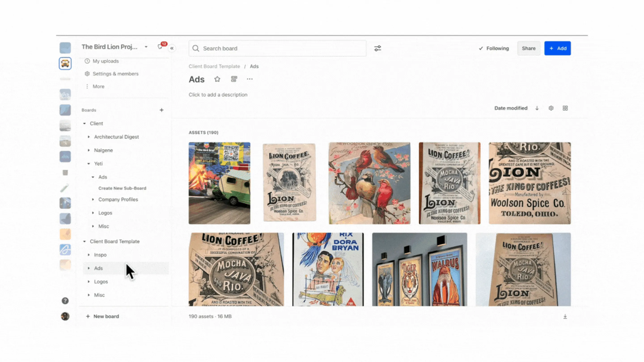Click the blue Add button
Screen dimensions: 644x362
(x=557, y=48)
